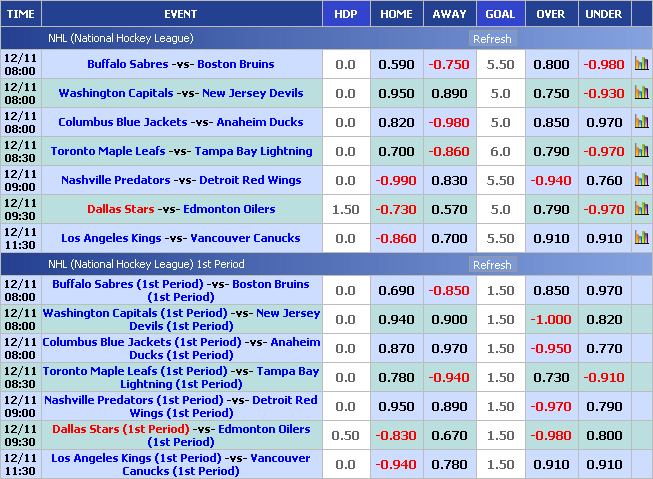Select home odds -0.730 for Dallas Stars

point(396,210)
